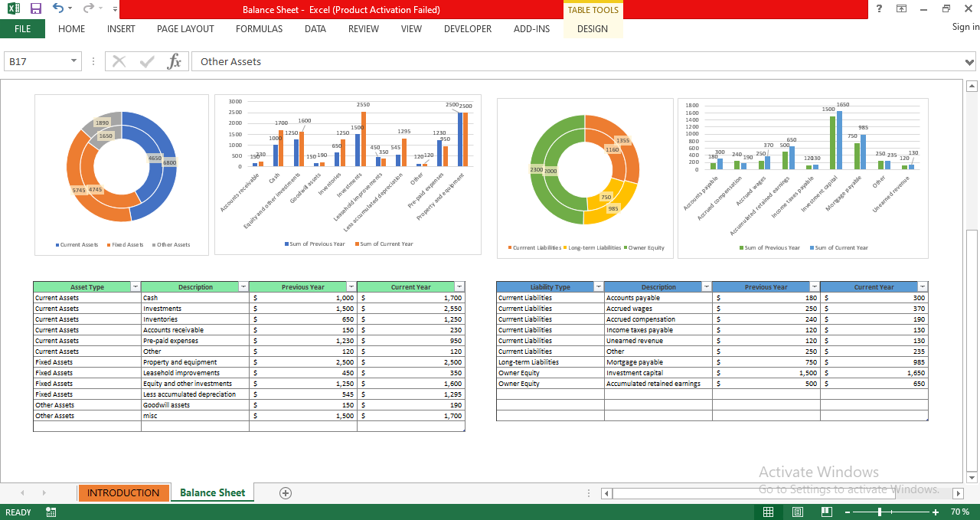The image size is (980, 520).
Task: Click the zoom slider handle
Action: click(x=880, y=512)
